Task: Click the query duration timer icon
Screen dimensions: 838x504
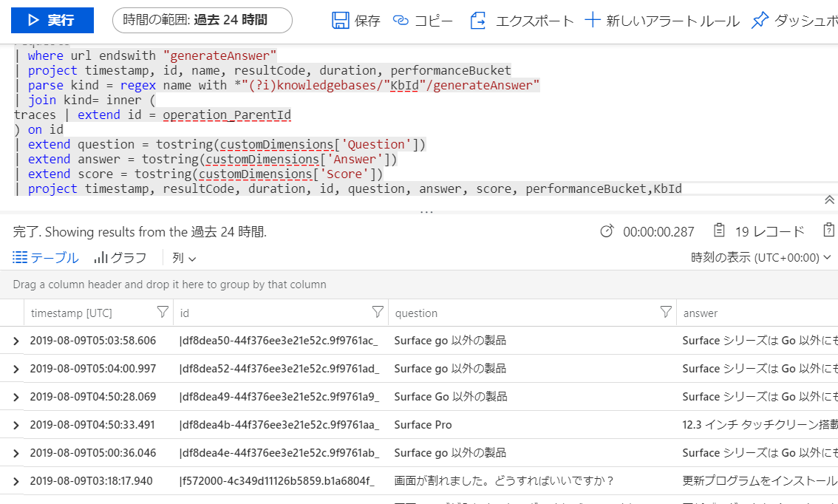Action: pyautogui.click(x=606, y=231)
